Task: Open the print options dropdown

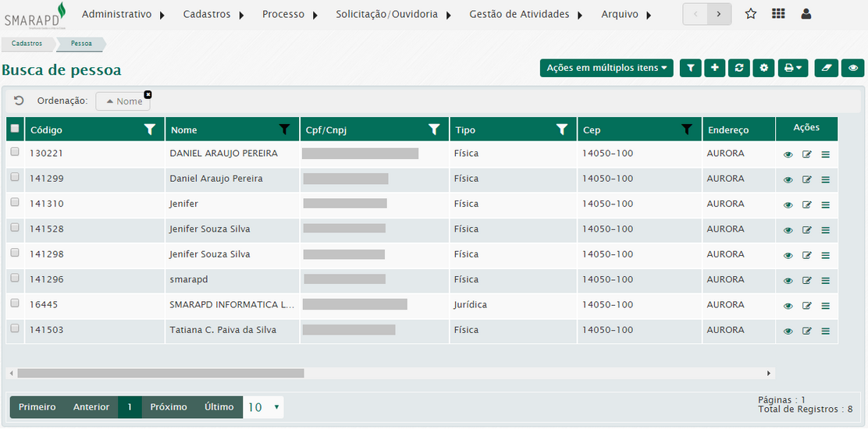Action: pyautogui.click(x=794, y=69)
